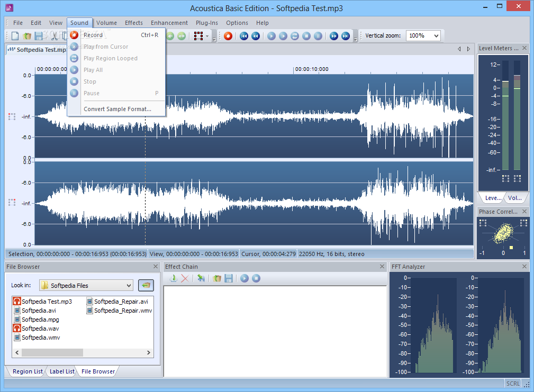This screenshot has height=392, width=534.
Task: Switch to the Vol... tab
Action: click(514, 198)
